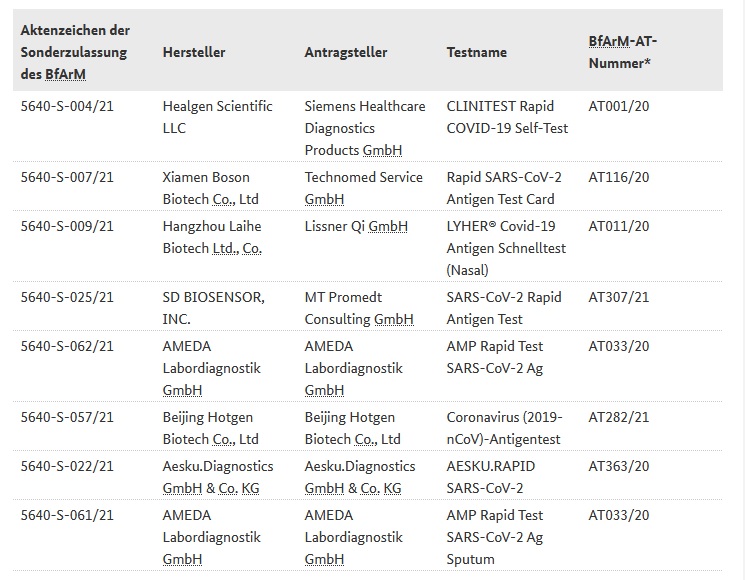Click the Lissner Qi GmbH cell

coord(356,227)
